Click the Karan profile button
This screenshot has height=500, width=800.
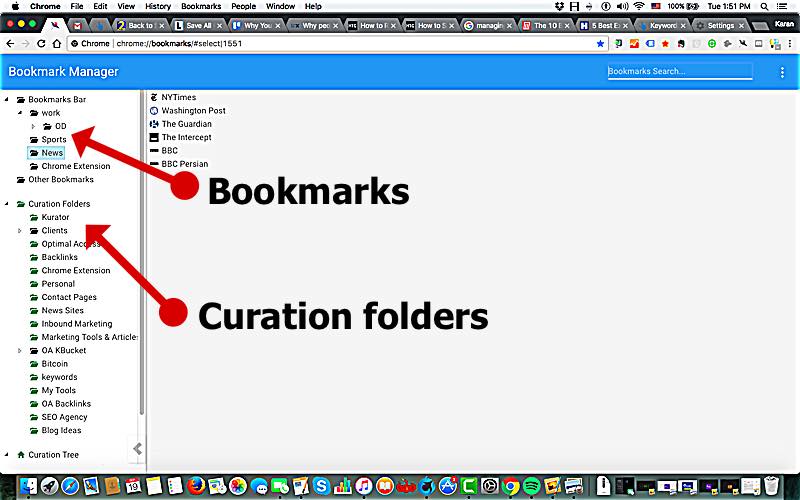point(784,24)
